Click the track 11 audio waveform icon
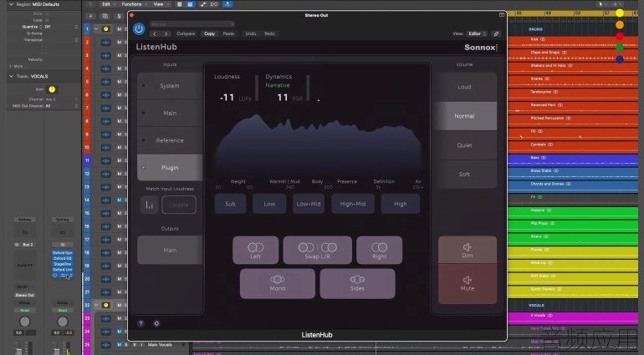This screenshot has height=355, width=644. (105, 160)
